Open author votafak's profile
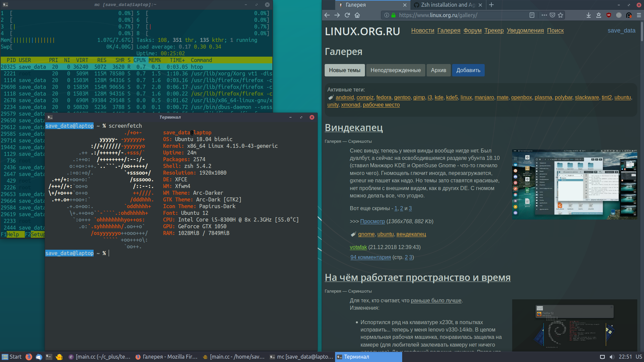 coord(358,247)
